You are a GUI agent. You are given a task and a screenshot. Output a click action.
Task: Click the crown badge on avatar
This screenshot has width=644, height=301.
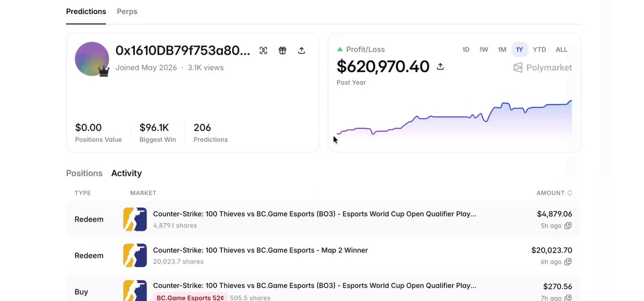coord(104,71)
